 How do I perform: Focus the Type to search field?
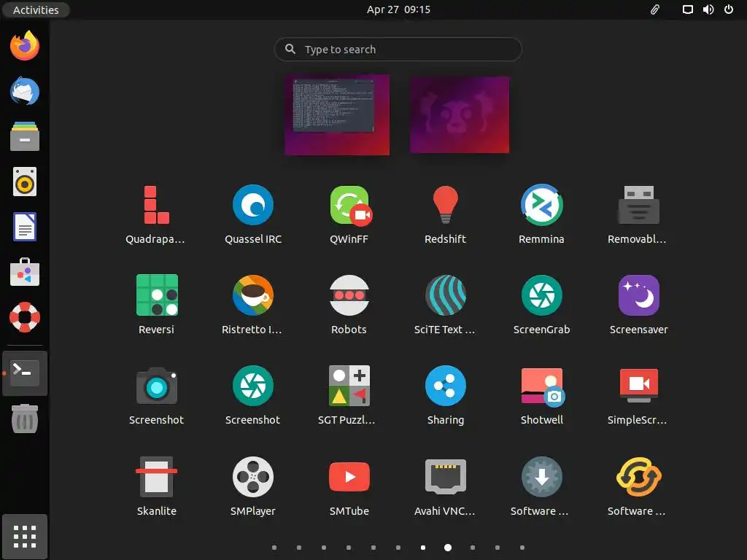point(398,49)
